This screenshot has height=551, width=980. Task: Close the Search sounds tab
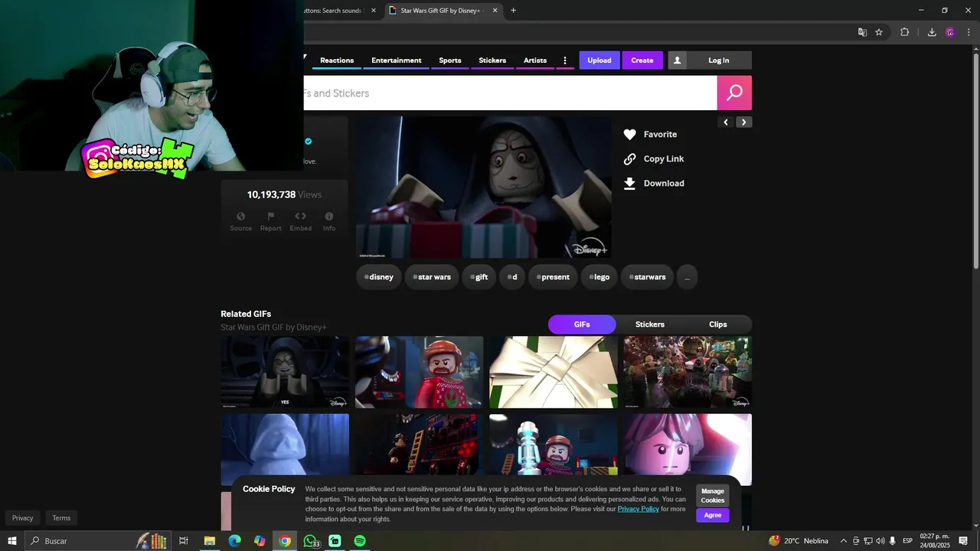(x=374, y=11)
